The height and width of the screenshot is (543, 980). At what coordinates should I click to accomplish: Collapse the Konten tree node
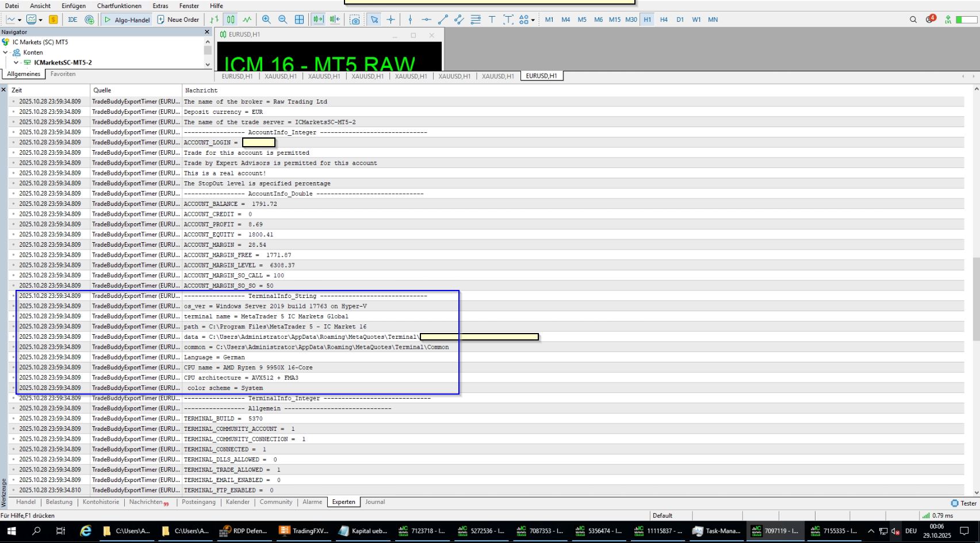click(6, 52)
